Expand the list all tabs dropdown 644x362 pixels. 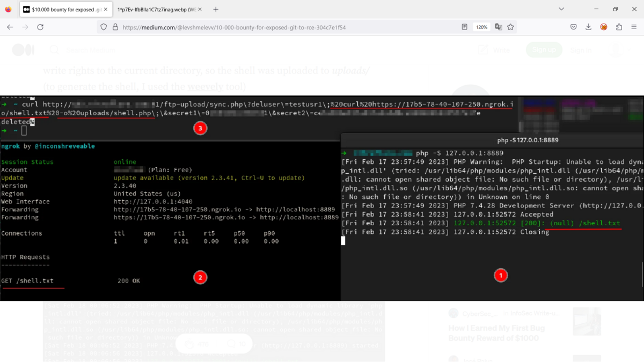tap(561, 9)
